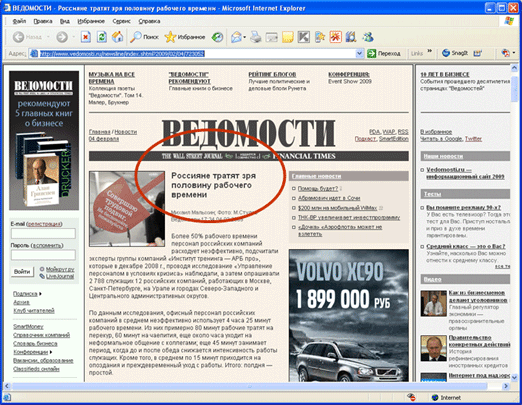Open the History toolbar icon
This screenshot has width=522, height=405.
coord(217,37)
